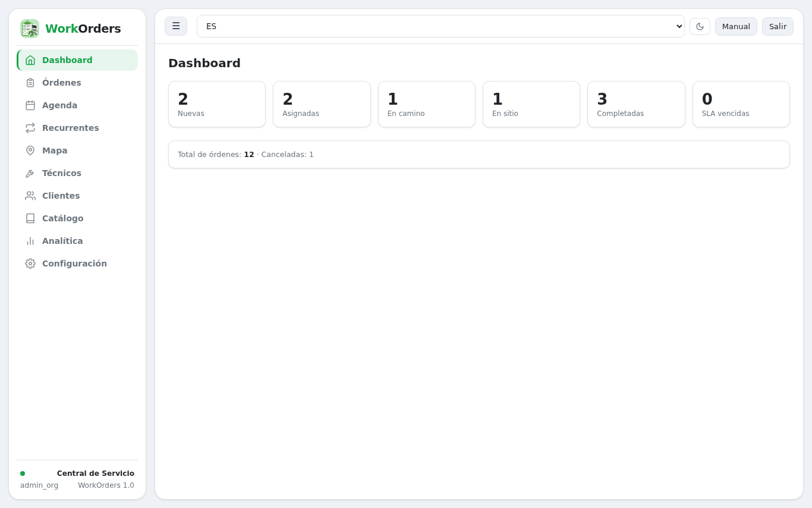Click the Catálogo book icon

(30, 218)
